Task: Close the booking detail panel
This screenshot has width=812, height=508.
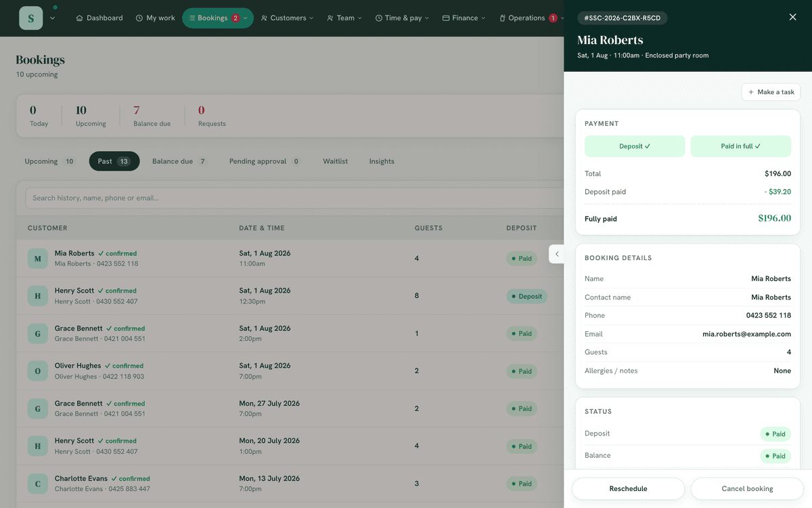Action: [792, 18]
